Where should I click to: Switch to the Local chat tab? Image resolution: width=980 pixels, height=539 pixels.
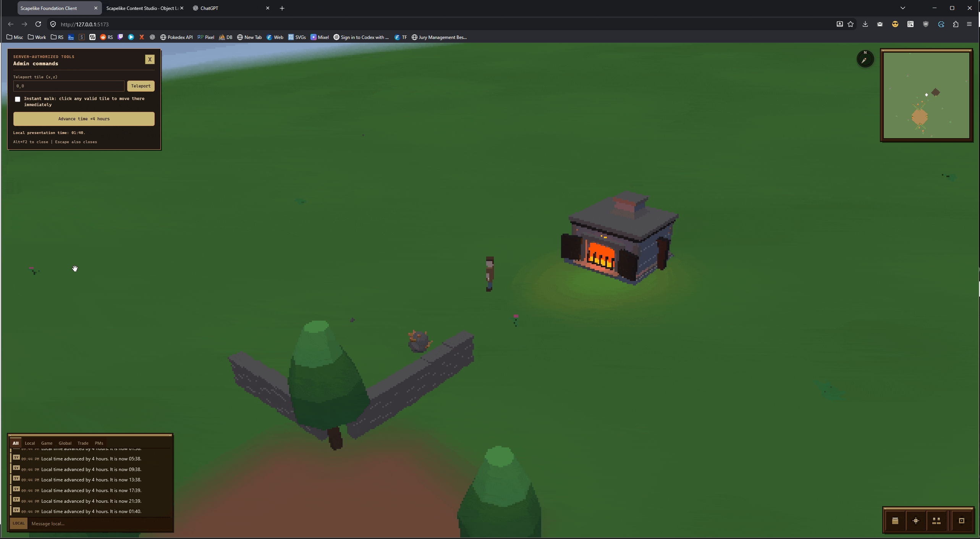click(30, 443)
